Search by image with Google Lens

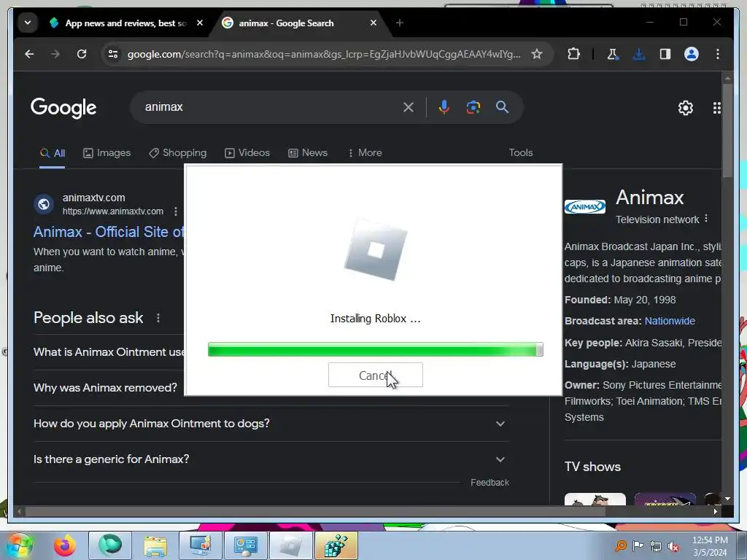coord(473,107)
